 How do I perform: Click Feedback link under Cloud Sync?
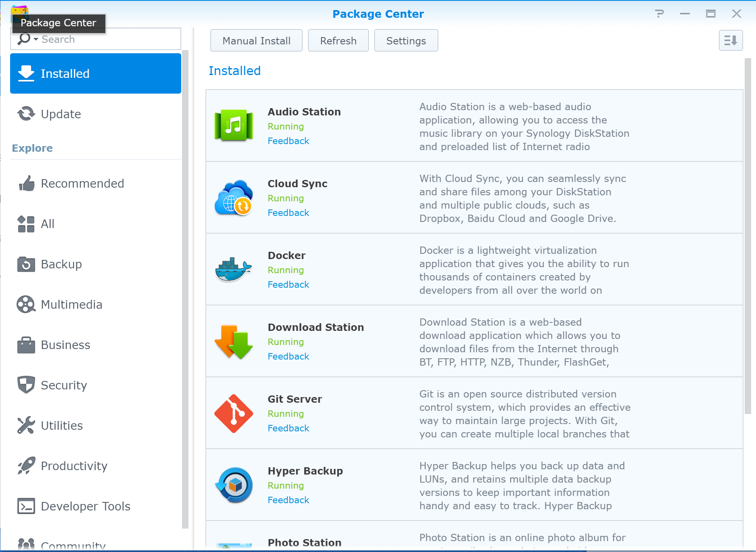click(288, 213)
